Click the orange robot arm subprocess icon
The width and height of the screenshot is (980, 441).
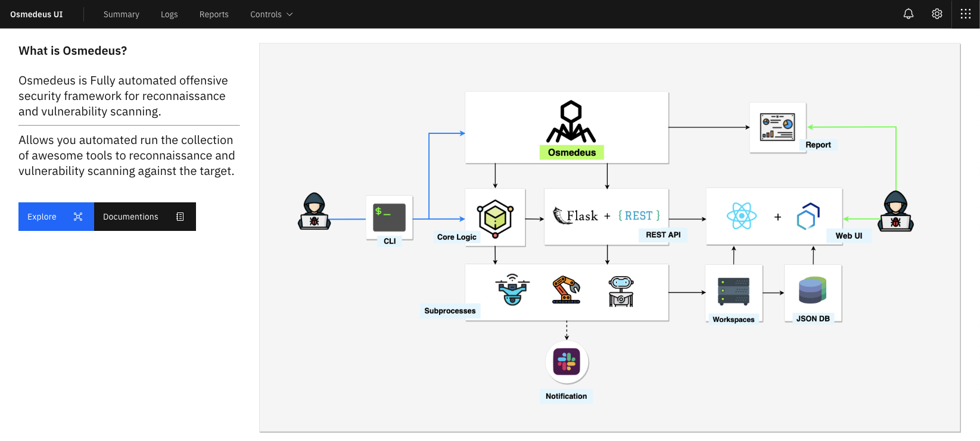566,290
